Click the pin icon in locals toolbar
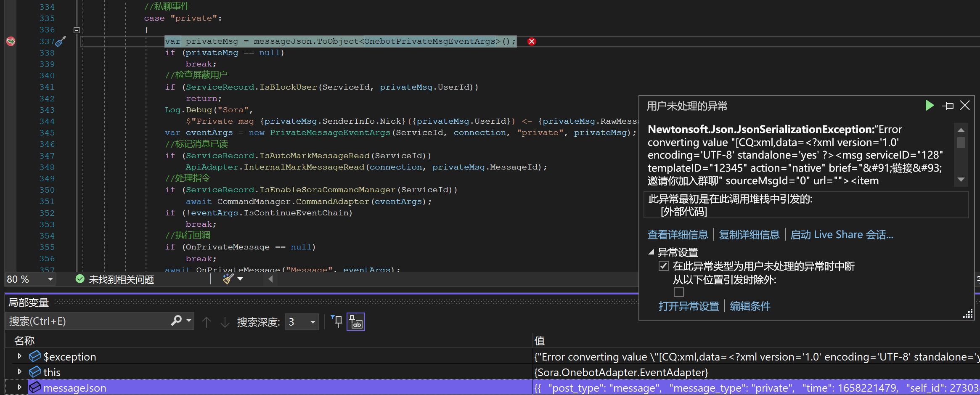980x395 pixels. 336,321
